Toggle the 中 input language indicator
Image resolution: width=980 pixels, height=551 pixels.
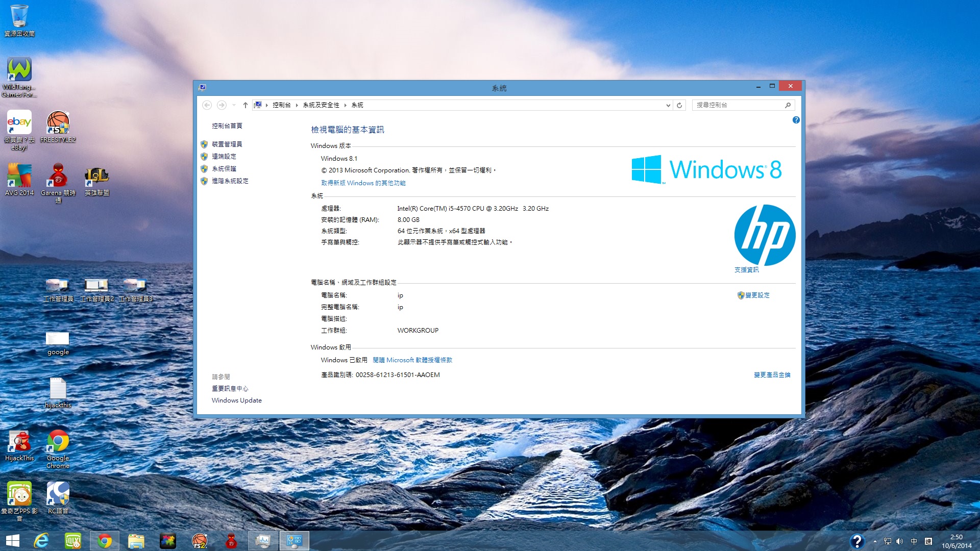pyautogui.click(x=914, y=541)
